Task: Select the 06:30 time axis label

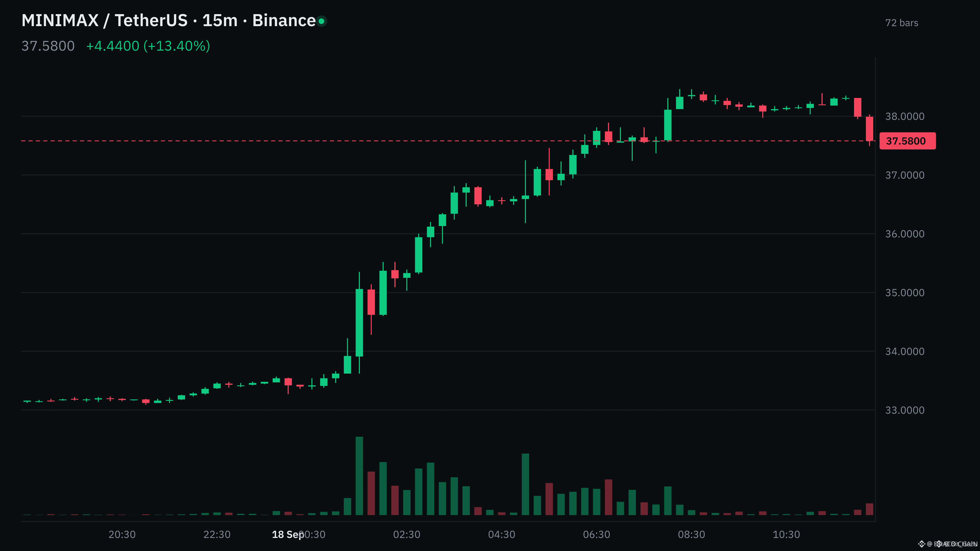Action: coord(596,535)
